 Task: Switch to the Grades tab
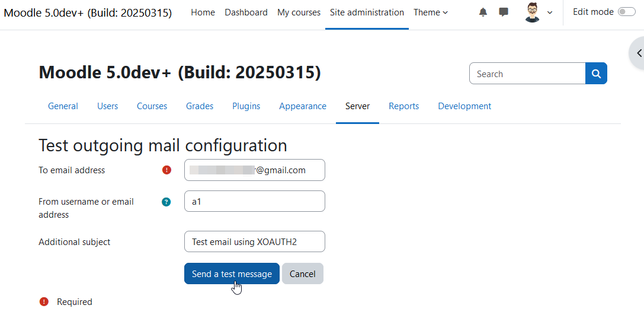200,106
